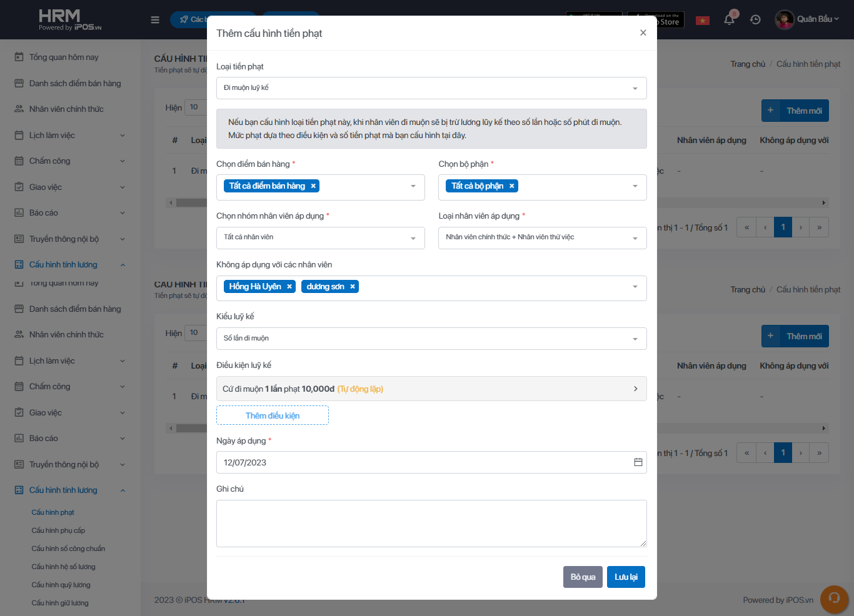Click the Ghi chú text area
The height and width of the screenshot is (616, 854).
[x=431, y=524]
